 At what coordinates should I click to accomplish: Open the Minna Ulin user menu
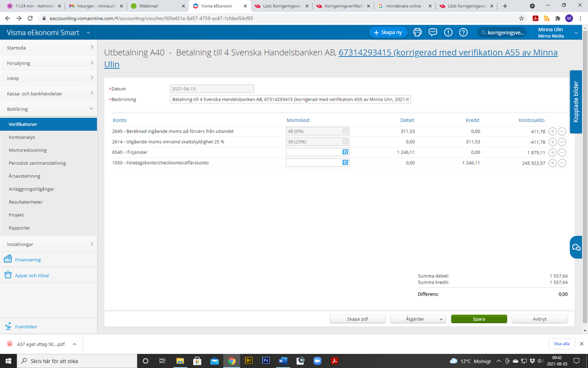point(557,32)
